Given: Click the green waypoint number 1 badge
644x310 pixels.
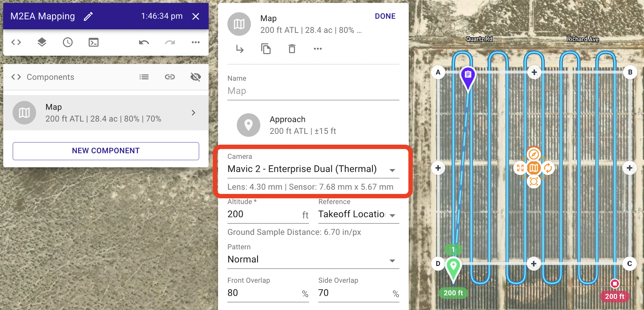Looking at the screenshot, I should click(x=453, y=249).
